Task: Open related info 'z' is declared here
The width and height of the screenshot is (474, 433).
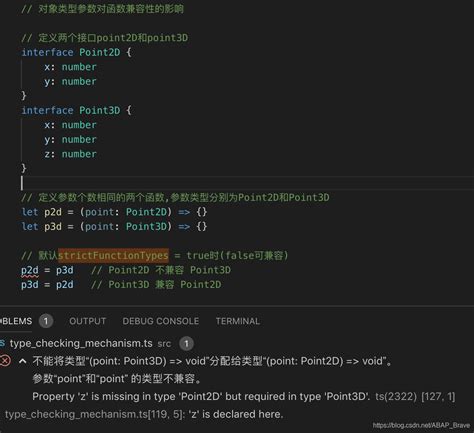Action: pyautogui.click(x=144, y=414)
